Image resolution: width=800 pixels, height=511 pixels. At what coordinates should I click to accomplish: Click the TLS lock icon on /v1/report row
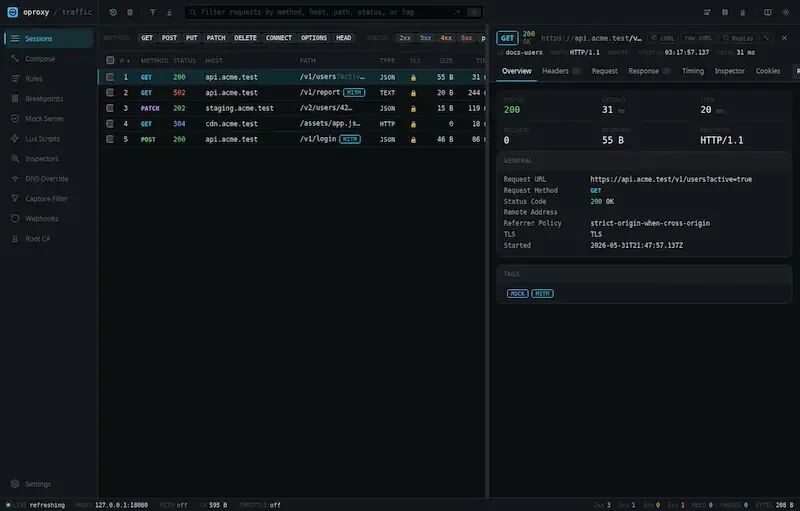tap(413, 93)
